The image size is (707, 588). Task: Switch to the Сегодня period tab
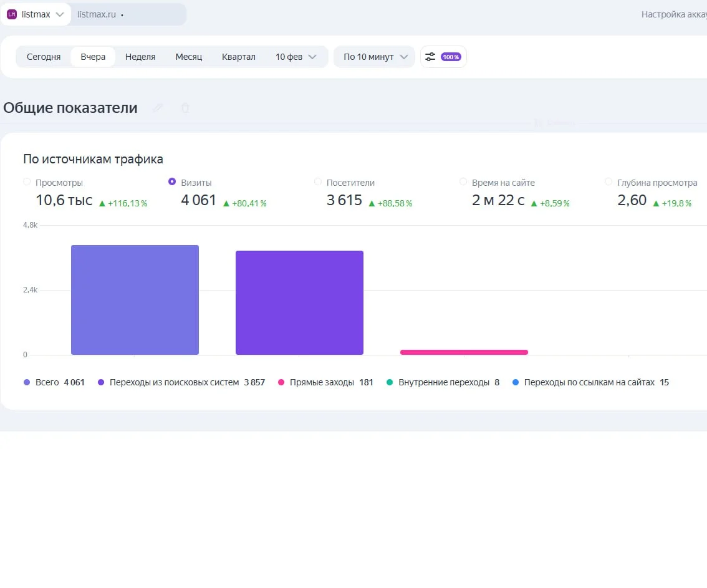(44, 57)
